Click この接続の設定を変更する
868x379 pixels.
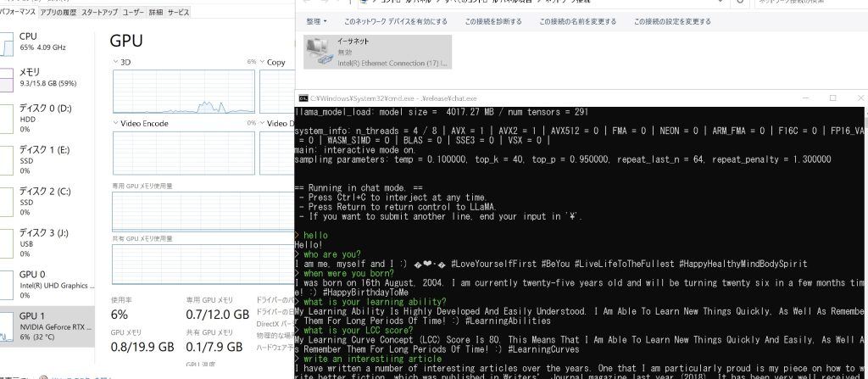(672, 21)
